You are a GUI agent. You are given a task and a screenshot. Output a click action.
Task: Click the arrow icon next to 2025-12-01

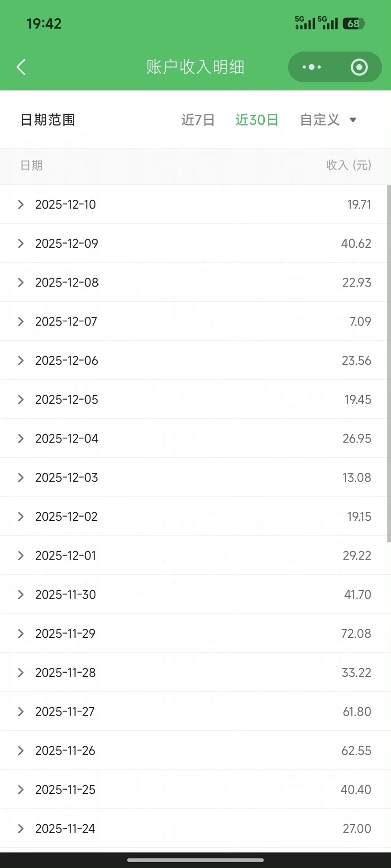[x=21, y=556]
